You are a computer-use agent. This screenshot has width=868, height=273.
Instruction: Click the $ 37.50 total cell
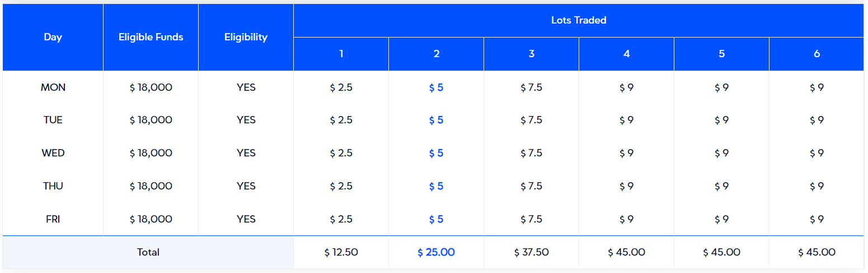(532, 252)
